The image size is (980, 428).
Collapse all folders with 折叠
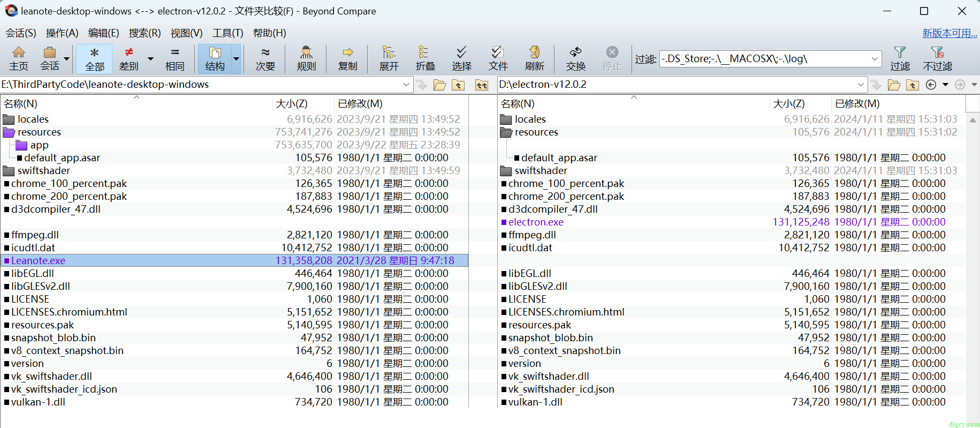click(425, 59)
